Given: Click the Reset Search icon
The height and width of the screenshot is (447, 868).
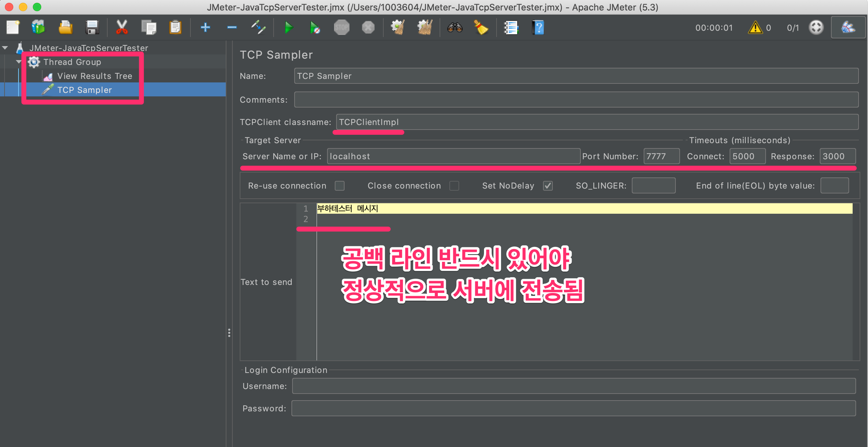Looking at the screenshot, I should click(x=481, y=27).
